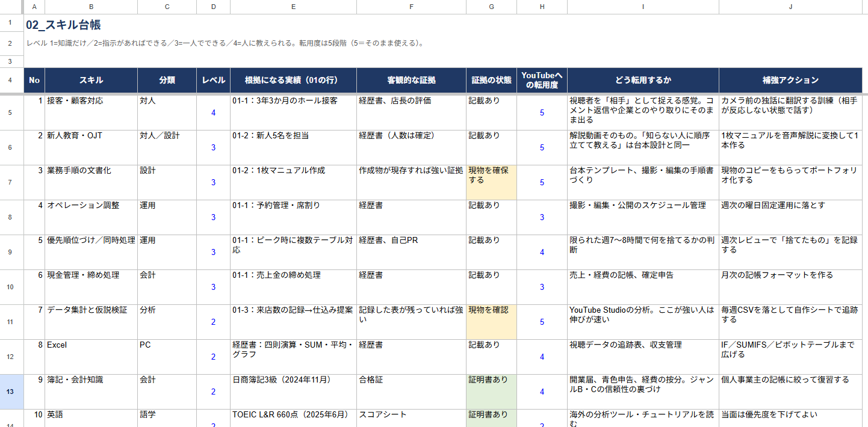The width and height of the screenshot is (868, 427).
Task: Select the cell "01-1：予約管理・席割り"
Action: 293,217
